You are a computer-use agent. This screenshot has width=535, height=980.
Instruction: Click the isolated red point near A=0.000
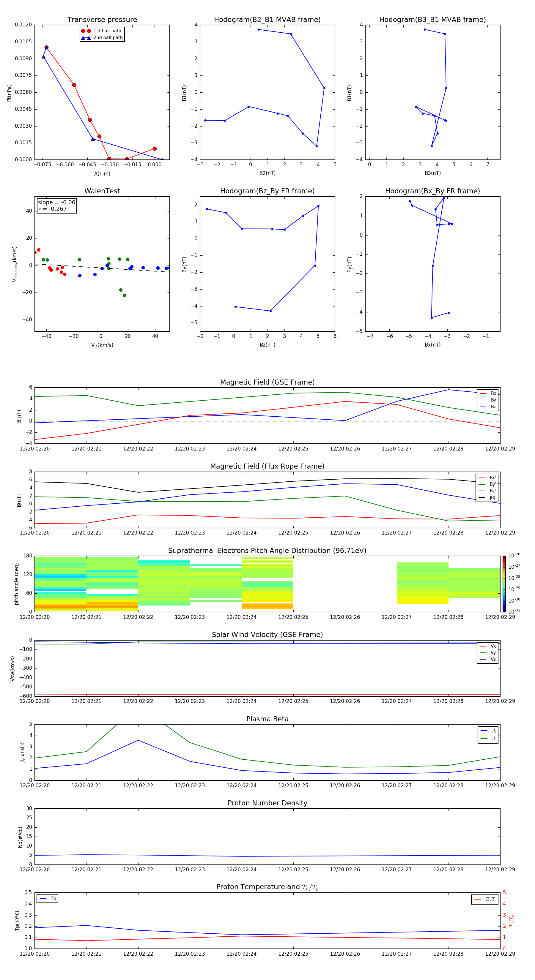coord(155,149)
